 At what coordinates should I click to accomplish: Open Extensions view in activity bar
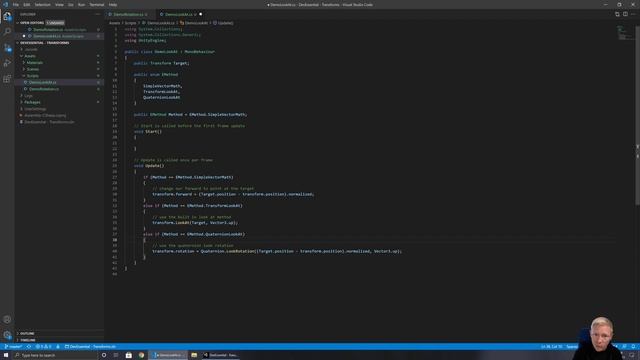7,79
